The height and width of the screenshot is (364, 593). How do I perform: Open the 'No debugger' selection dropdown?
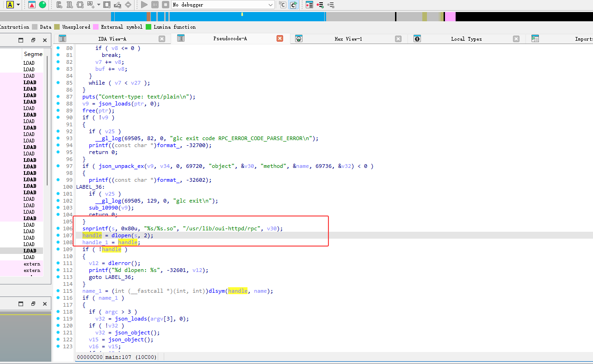[x=223, y=5]
